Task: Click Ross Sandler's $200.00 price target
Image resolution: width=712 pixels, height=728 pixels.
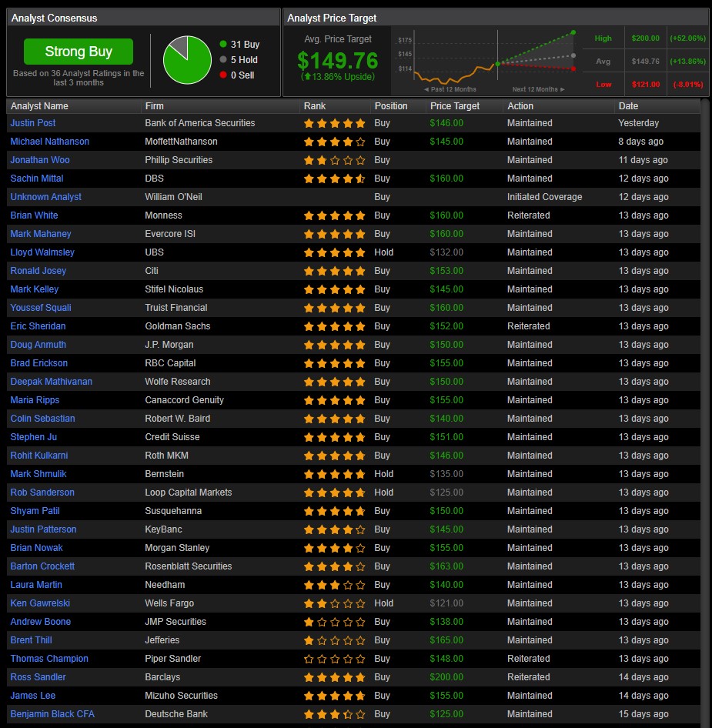Action: [x=446, y=677]
